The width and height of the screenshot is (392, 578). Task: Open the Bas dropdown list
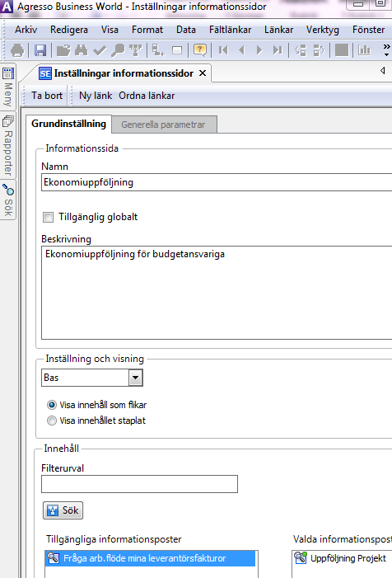(135, 378)
